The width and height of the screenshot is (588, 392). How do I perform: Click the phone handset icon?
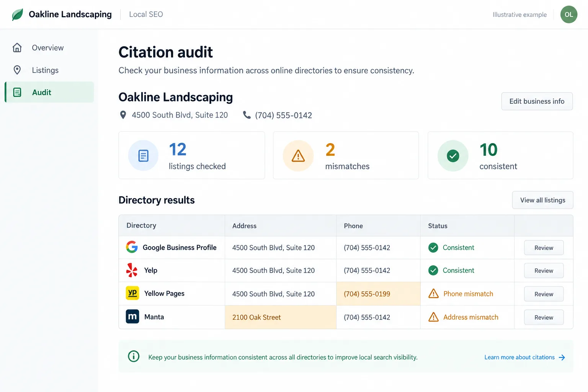(x=247, y=115)
